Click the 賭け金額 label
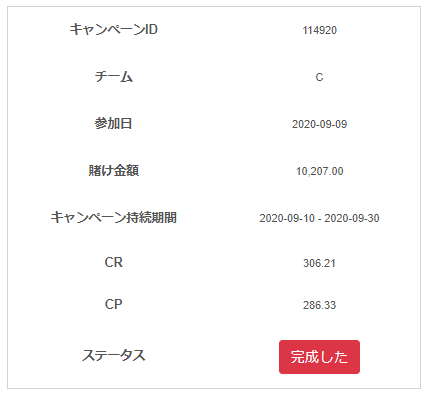Viewport: 430px width, 398px height. coord(113,170)
